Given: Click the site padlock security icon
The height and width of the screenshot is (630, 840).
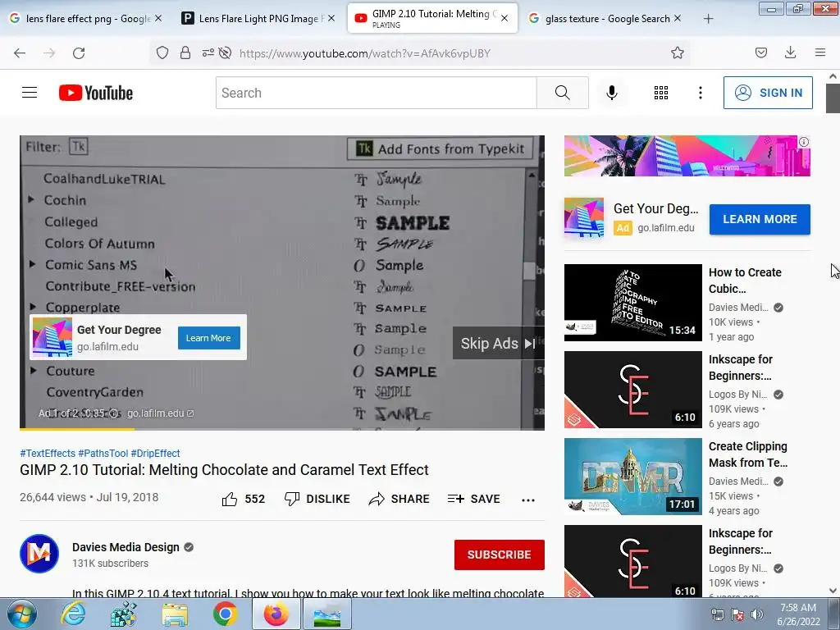Looking at the screenshot, I should click(185, 52).
